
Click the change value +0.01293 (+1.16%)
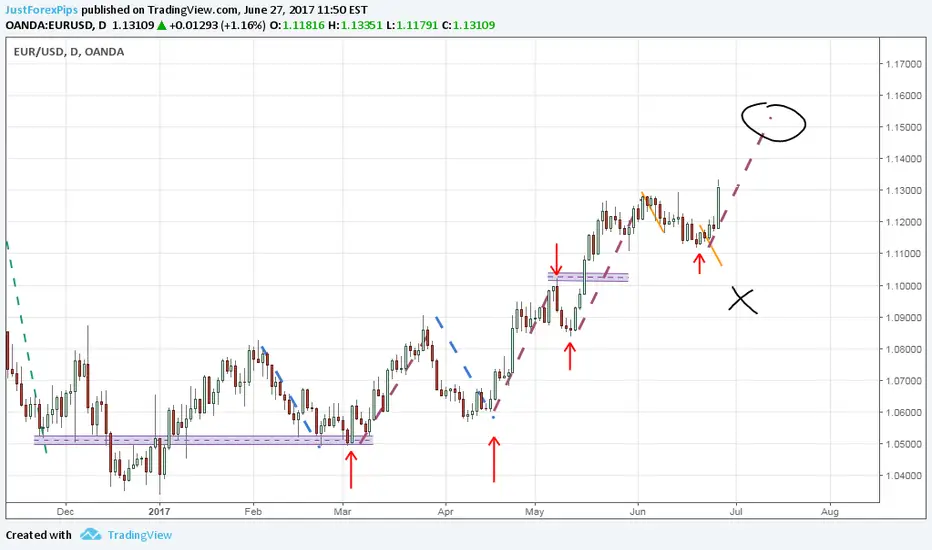[217, 25]
